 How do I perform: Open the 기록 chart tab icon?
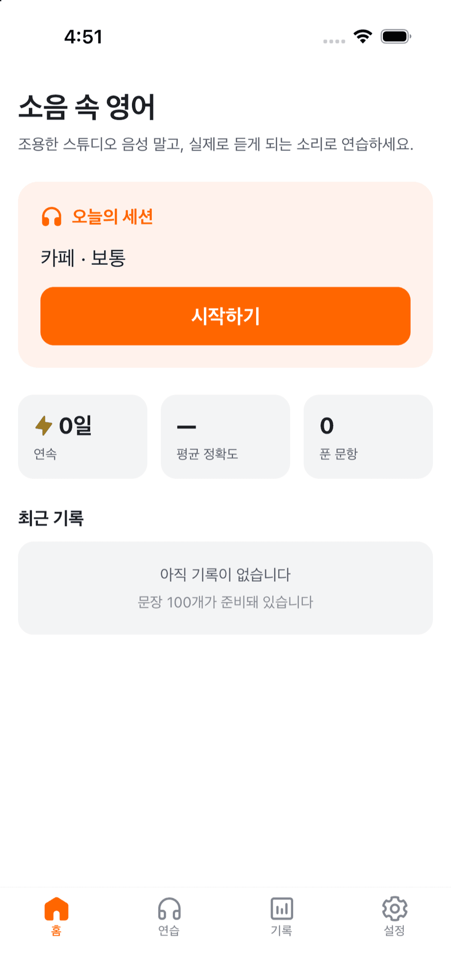point(282,909)
